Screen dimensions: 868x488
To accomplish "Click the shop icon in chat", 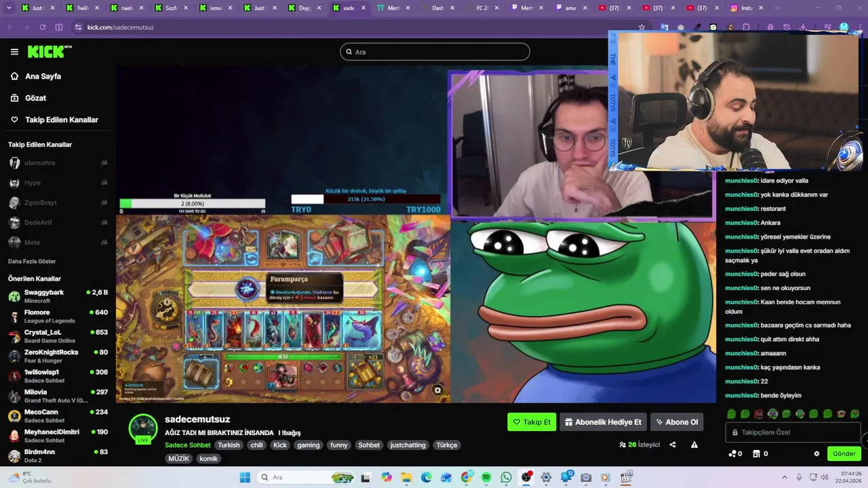I will [x=756, y=454].
